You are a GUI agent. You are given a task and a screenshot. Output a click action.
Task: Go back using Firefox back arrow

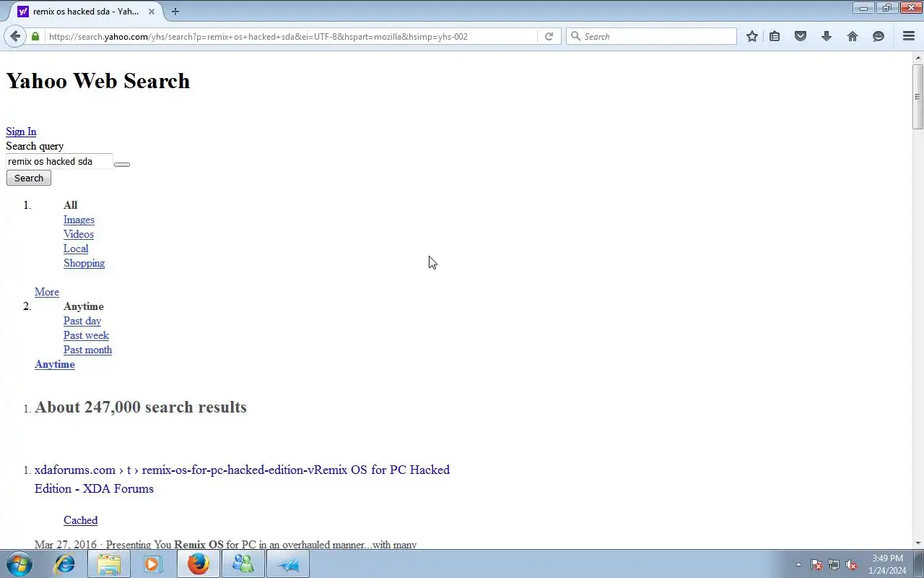click(x=15, y=36)
